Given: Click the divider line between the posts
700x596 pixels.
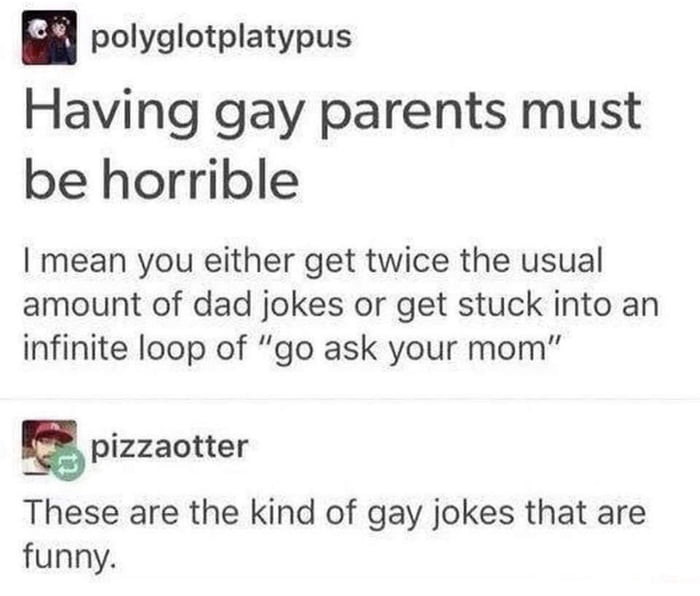Looking at the screenshot, I should click(x=350, y=399).
